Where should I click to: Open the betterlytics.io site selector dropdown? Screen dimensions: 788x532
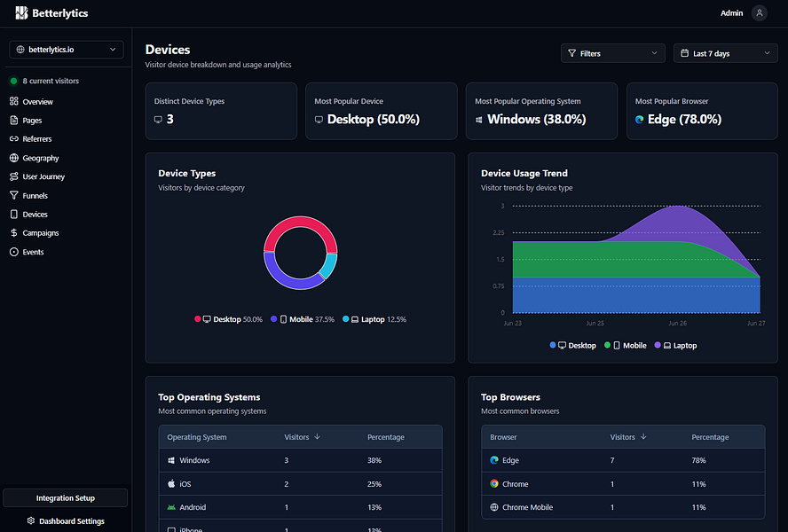click(67, 50)
